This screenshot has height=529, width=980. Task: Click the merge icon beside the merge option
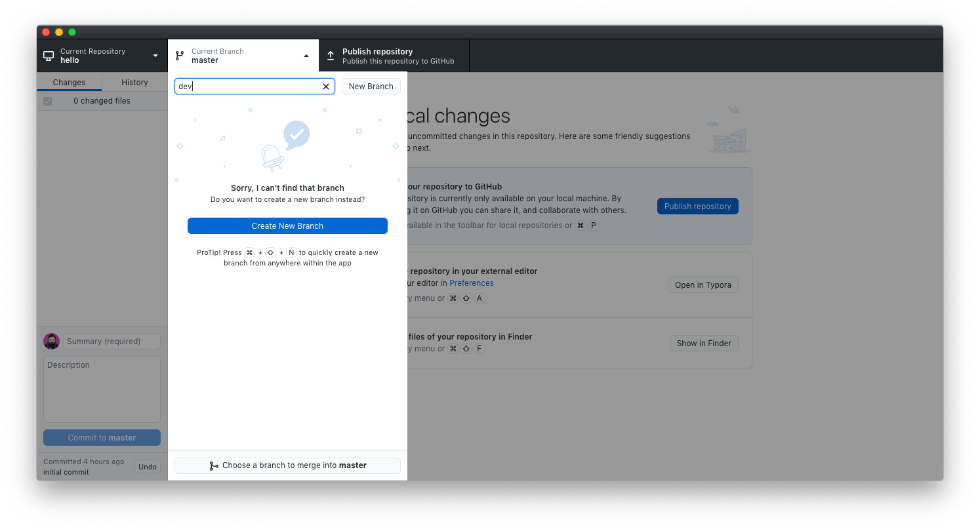tap(214, 465)
